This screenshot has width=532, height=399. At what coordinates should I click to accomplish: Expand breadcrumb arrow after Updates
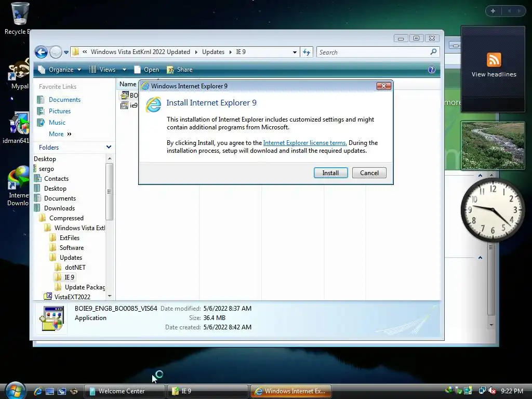point(230,52)
